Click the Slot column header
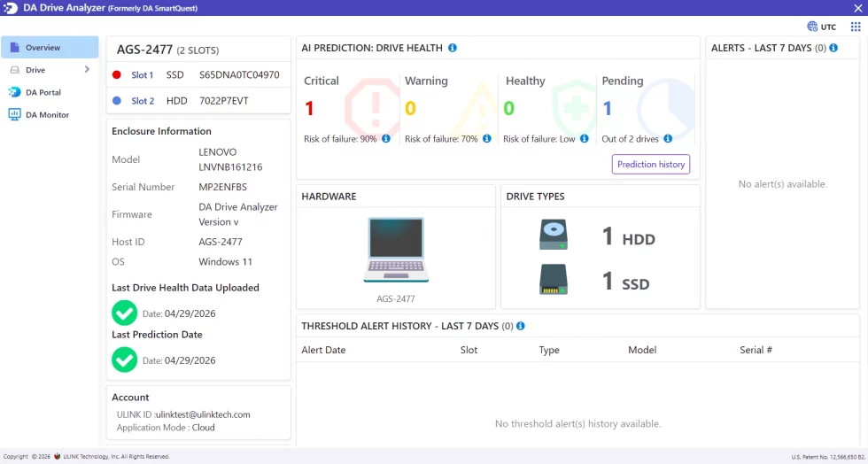This screenshot has width=868, height=464. click(469, 350)
